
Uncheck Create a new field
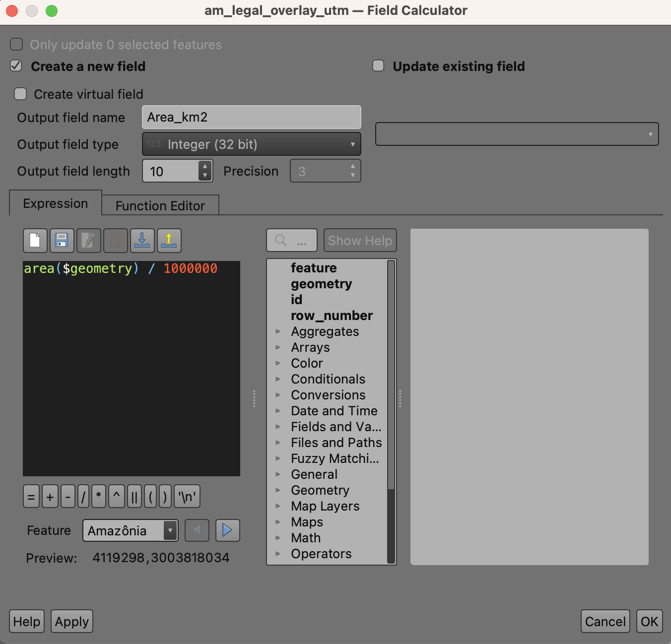pyautogui.click(x=16, y=66)
